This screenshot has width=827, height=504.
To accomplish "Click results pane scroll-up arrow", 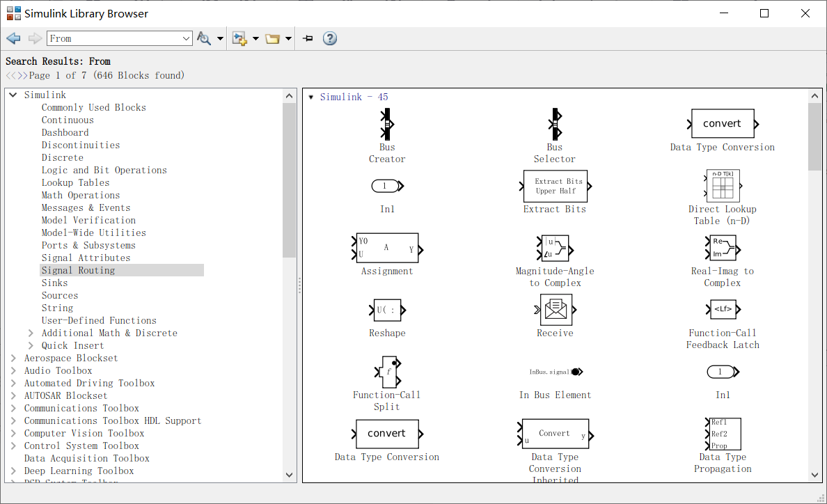I will 815,96.
